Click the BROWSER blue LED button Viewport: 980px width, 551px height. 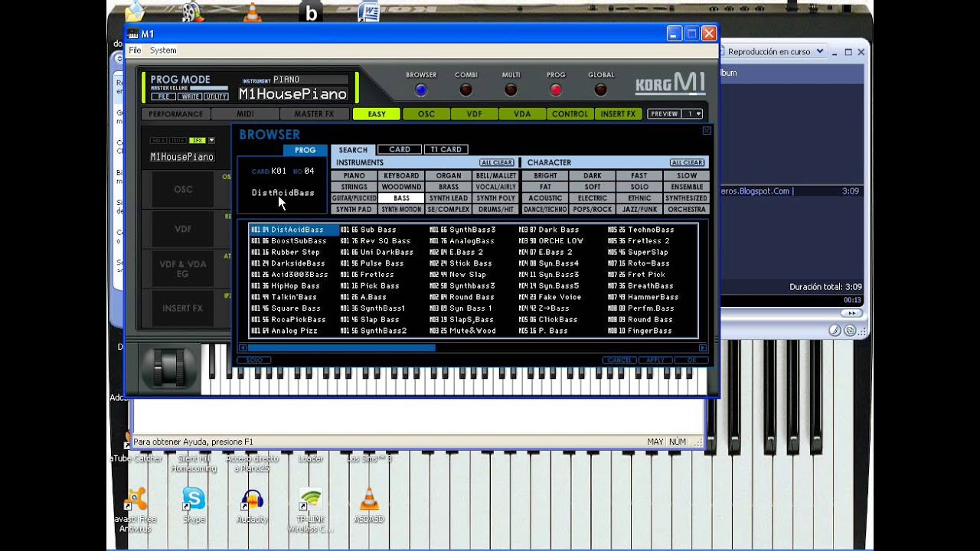[x=420, y=90]
